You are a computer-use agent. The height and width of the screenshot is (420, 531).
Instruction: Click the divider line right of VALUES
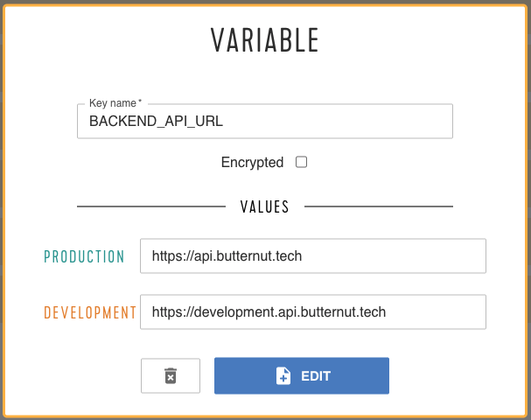click(379, 206)
